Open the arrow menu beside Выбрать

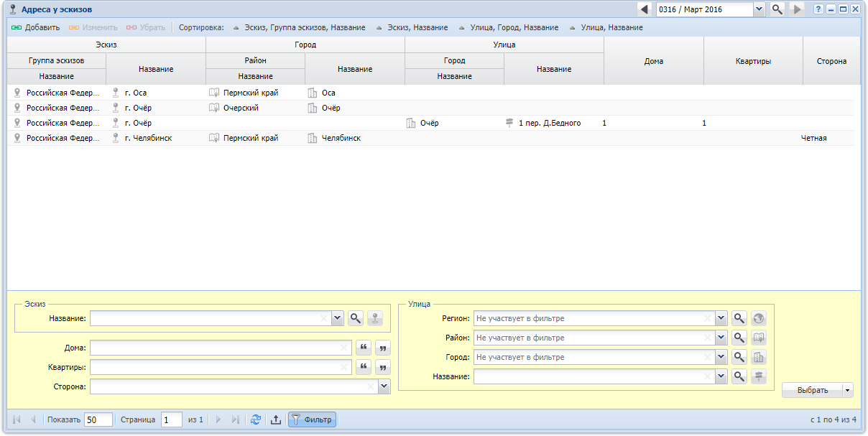848,390
